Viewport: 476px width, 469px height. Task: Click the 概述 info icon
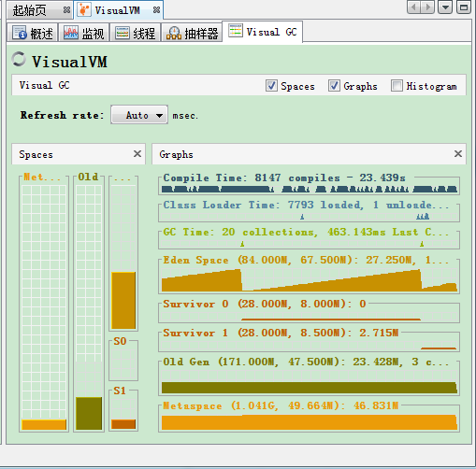[20, 33]
